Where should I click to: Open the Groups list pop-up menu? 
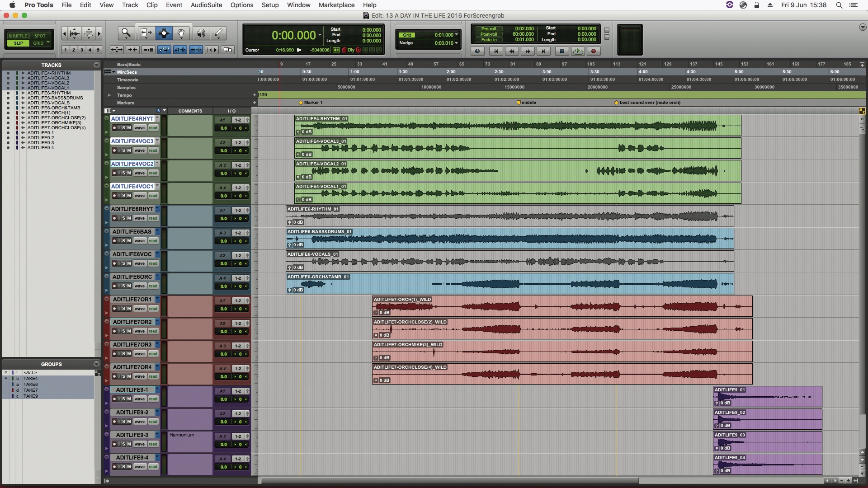[96, 364]
